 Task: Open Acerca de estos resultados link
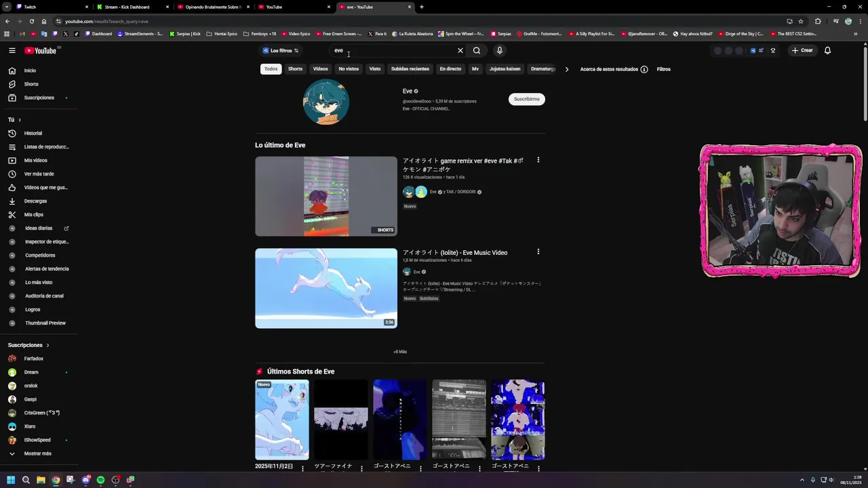tap(609, 69)
